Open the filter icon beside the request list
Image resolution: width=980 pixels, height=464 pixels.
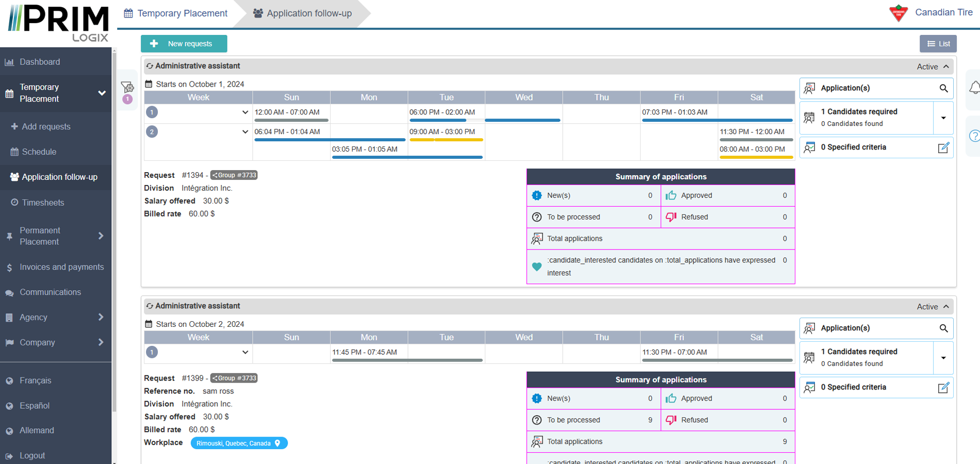click(127, 87)
